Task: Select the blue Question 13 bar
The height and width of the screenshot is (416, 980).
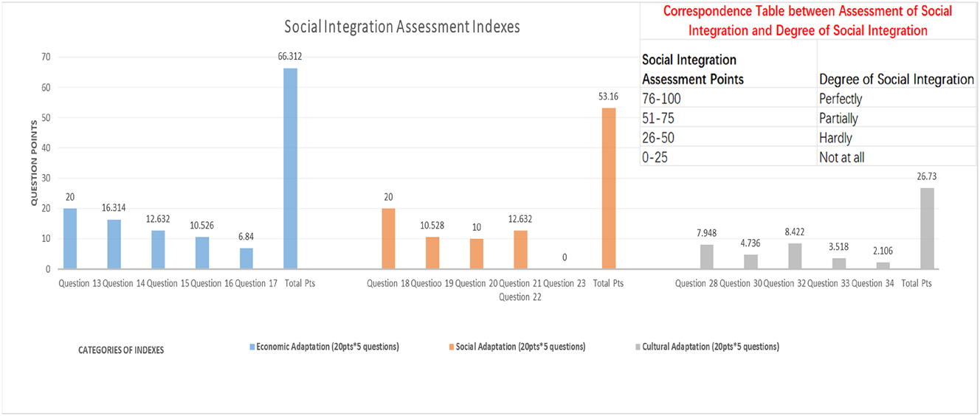Action: (x=70, y=239)
